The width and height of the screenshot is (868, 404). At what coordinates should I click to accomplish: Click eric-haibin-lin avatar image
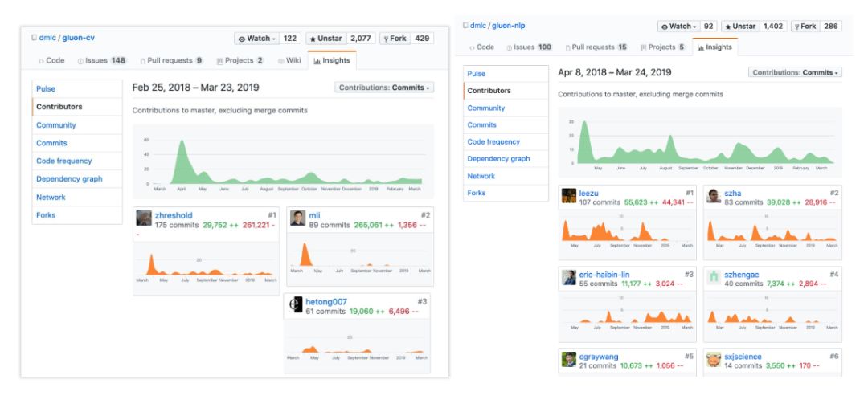[x=569, y=277]
